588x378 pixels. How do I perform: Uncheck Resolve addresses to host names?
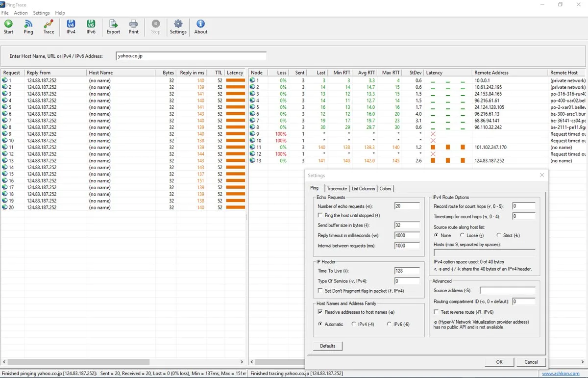point(320,312)
